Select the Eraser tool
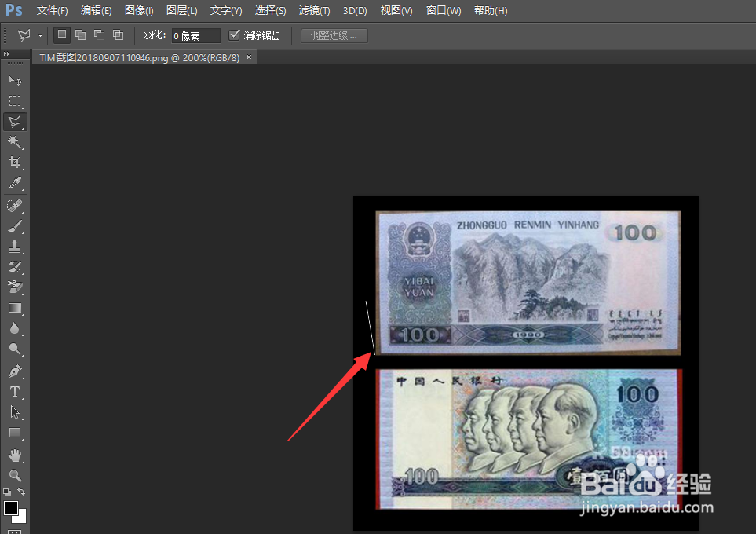Image resolution: width=756 pixels, height=534 pixels. pyautogui.click(x=14, y=287)
